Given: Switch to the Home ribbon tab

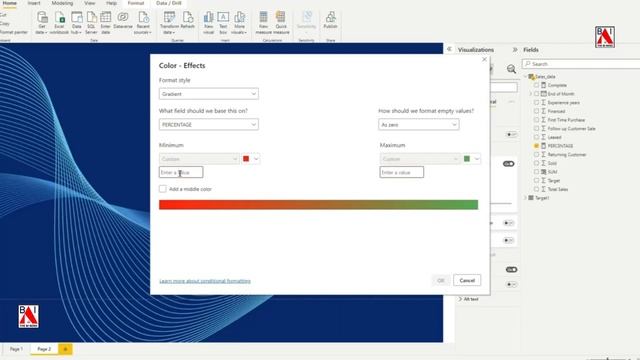Looking at the screenshot, I should pos(9,3).
